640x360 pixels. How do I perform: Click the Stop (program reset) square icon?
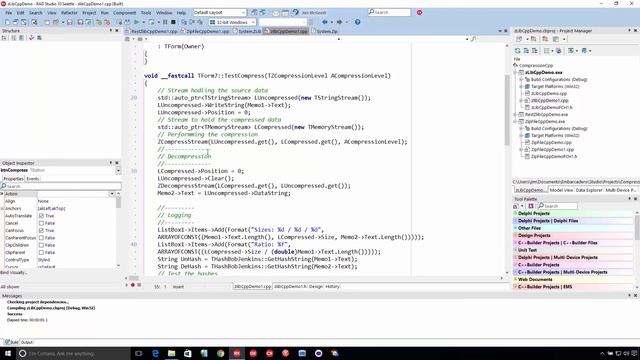[173, 22]
